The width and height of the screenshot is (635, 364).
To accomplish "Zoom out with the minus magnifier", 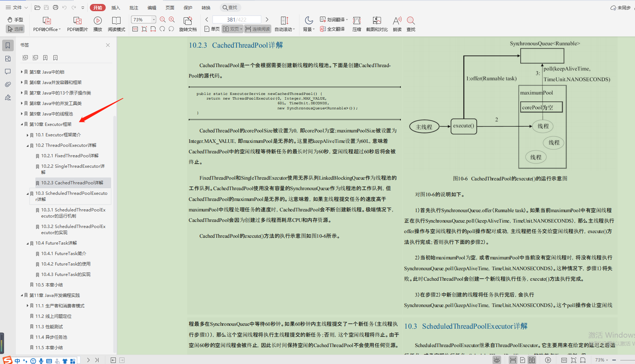I will click(163, 19).
